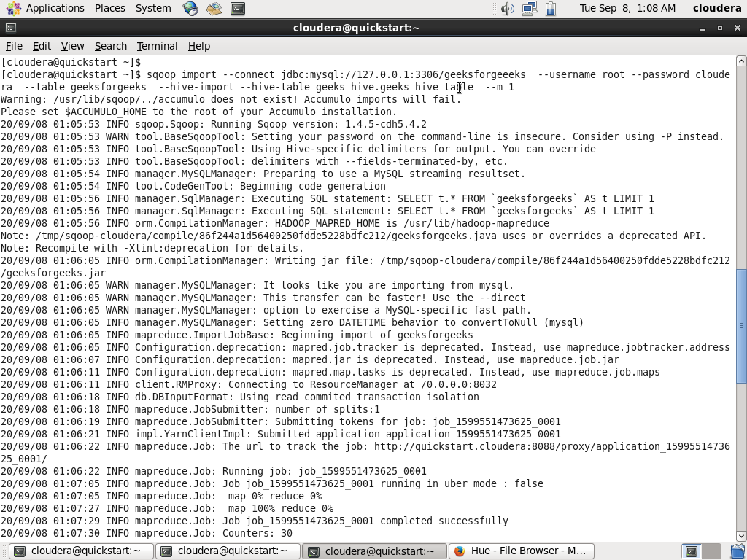Viewport: 747px width, 560px height.
Task: Open the Applications menu
Action: (x=45, y=8)
